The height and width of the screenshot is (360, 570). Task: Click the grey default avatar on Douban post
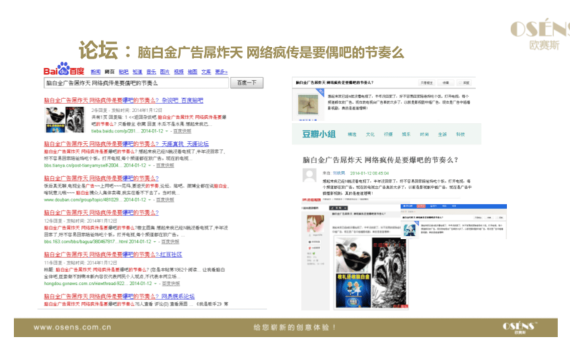[x=310, y=175]
